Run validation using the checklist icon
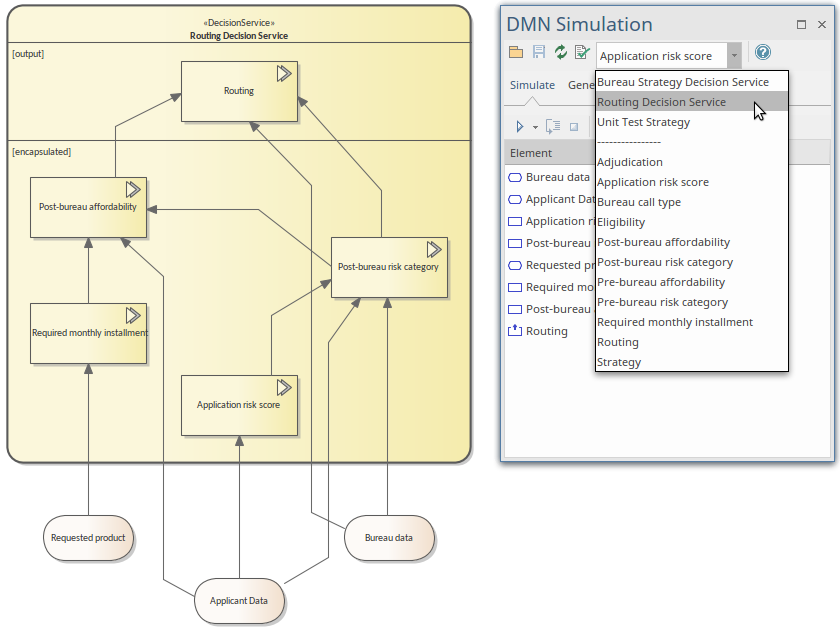This screenshot has height=631, width=840. [x=582, y=52]
